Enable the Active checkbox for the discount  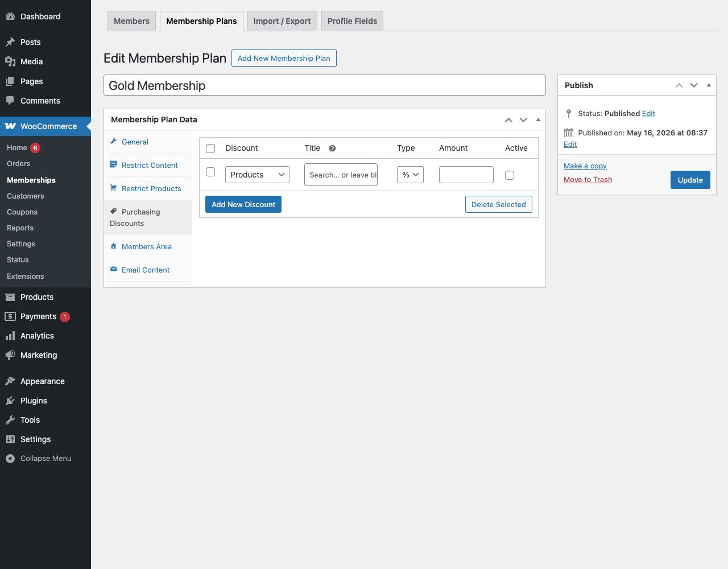[x=510, y=175]
